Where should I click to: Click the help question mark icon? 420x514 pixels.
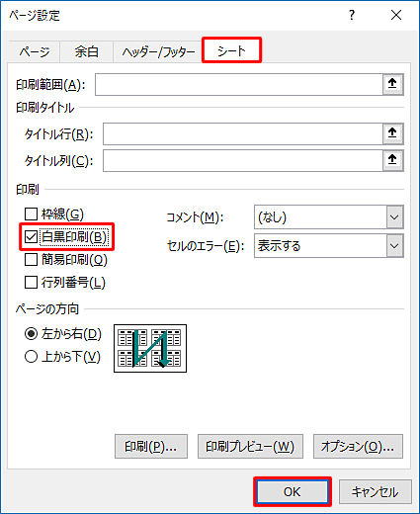point(352,15)
